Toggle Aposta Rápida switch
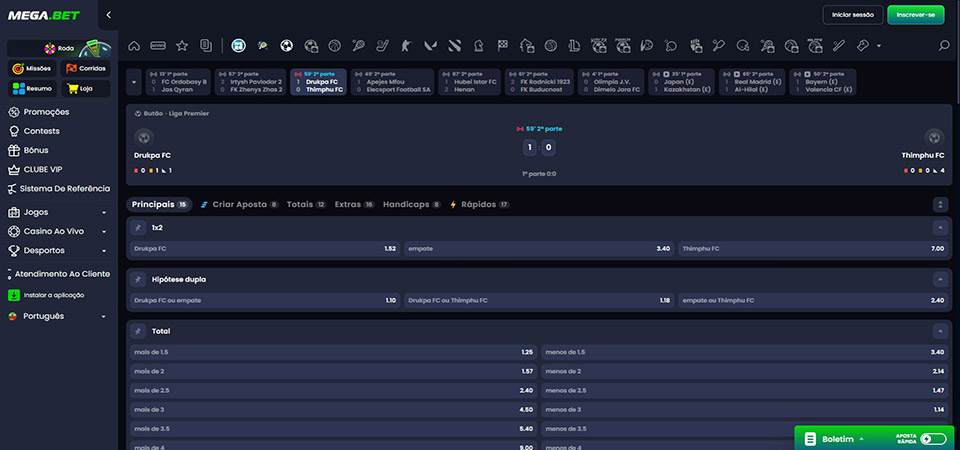The width and height of the screenshot is (960, 450). tap(933, 439)
